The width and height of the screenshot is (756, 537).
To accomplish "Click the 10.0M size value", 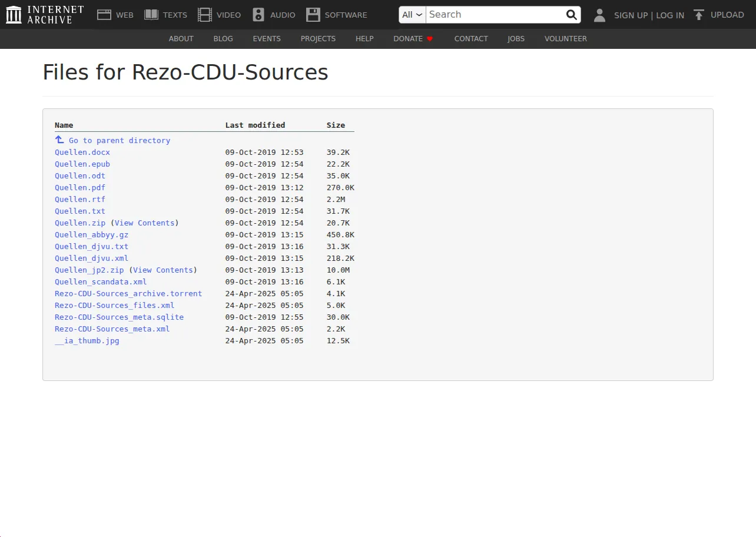I will point(338,270).
